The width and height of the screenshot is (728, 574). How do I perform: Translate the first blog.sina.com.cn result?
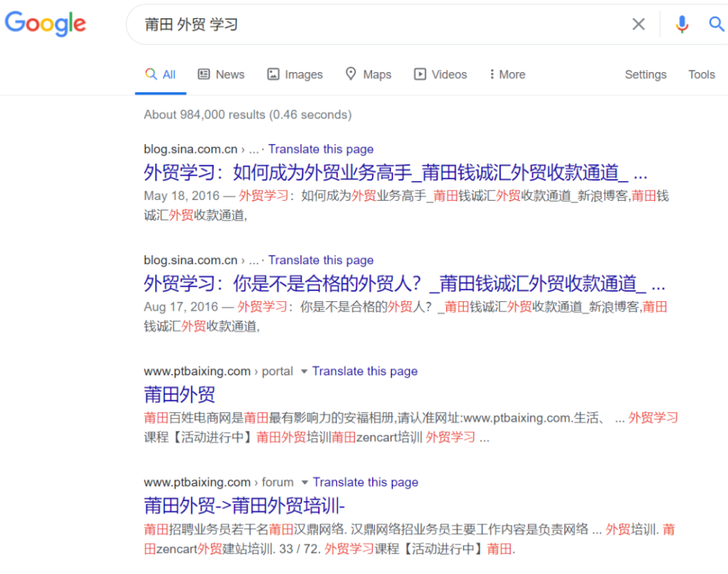tap(321, 149)
